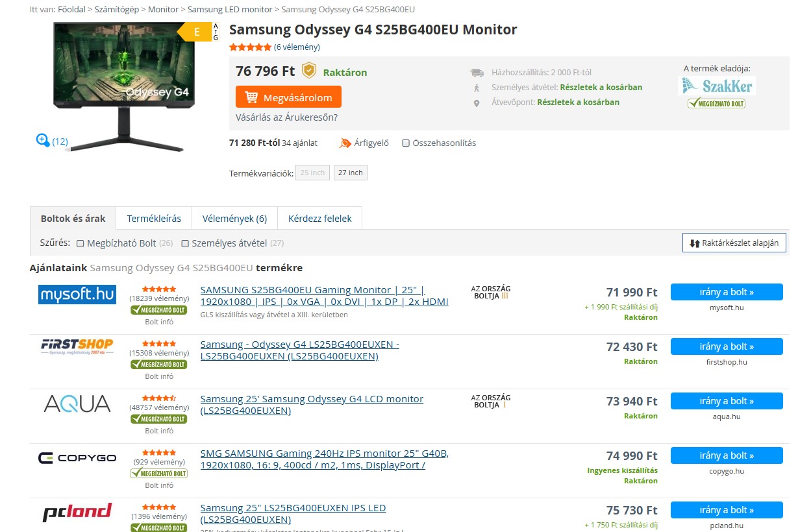Click irány a bolt button for copygo.hu

pyautogui.click(x=727, y=455)
